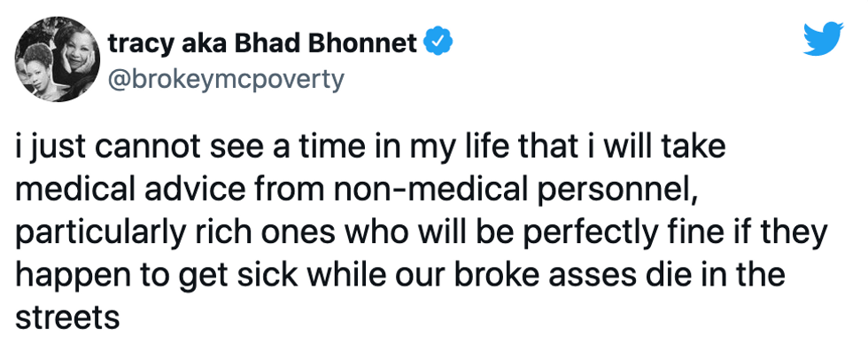Click the blue Twitter bird logo
This screenshot has height=353, width=868.
pyautogui.click(x=823, y=39)
